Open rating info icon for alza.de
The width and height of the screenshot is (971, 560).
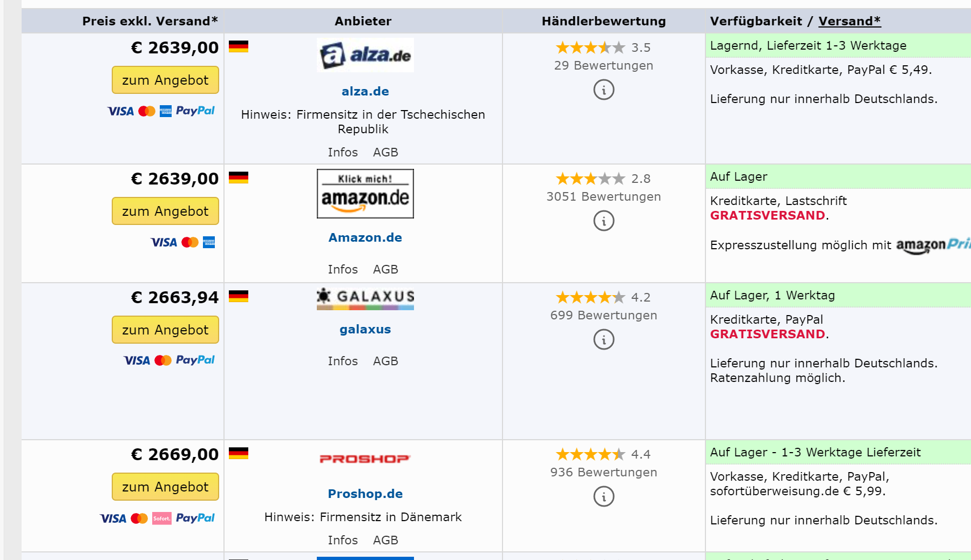point(603,90)
